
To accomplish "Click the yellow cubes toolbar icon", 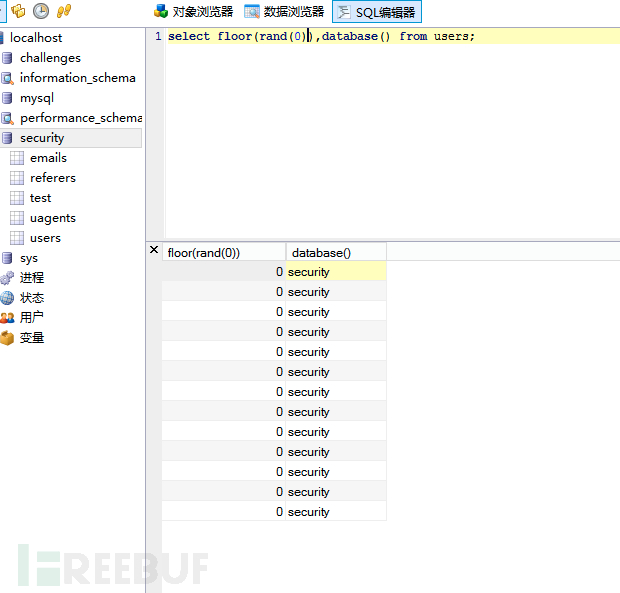I will click(x=18, y=11).
